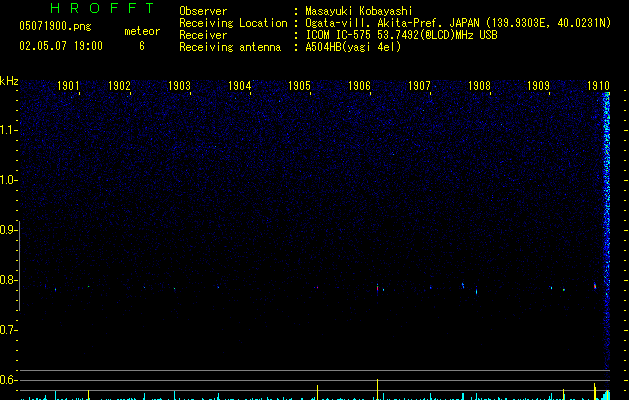
Task: Click the red meteor echo just after 1905
Action: pyautogui.click(x=317, y=287)
